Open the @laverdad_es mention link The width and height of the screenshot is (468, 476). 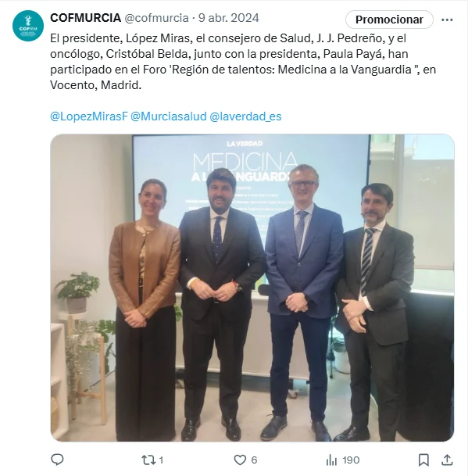245,116
